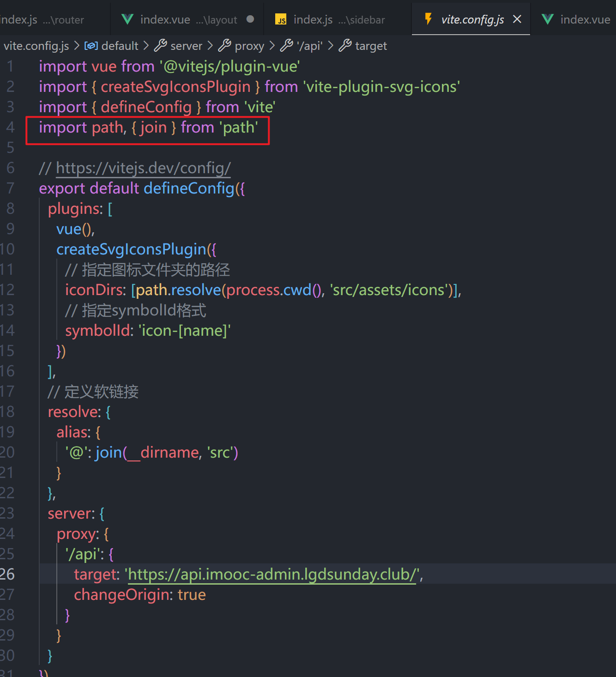Click the JS icon on the index.js sidebar tab
This screenshot has height=677, width=616.
(281, 19)
